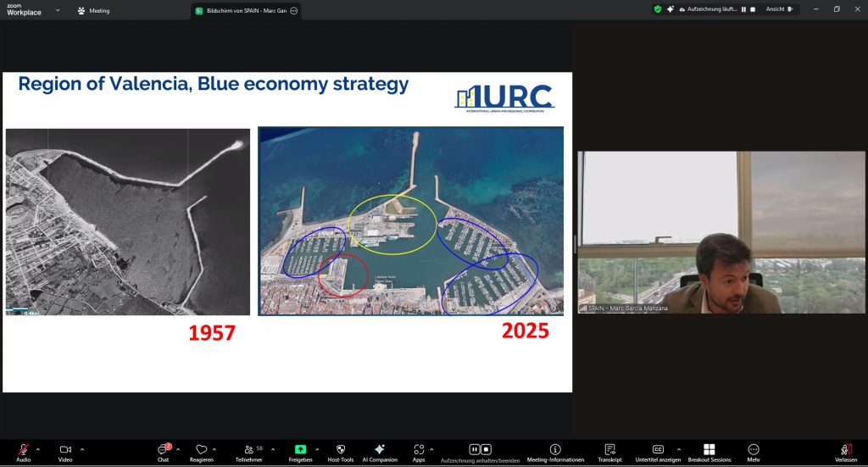Viewport: 868px width, 467px height.
Task: Open the Chat panel
Action: coord(163,449)
